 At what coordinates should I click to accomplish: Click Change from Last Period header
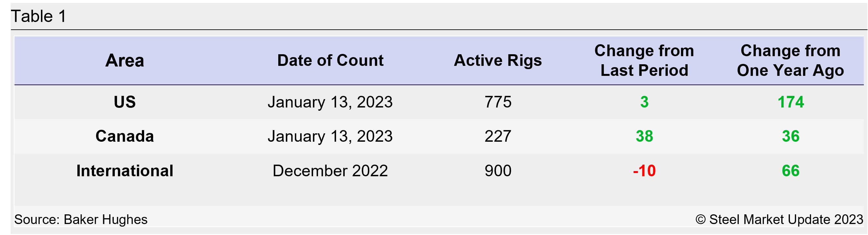pos(644,61)
